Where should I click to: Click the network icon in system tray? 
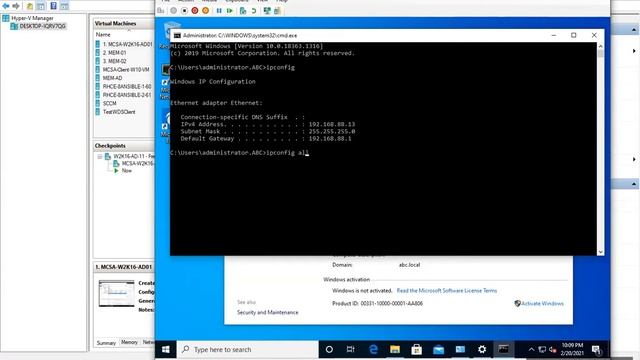tap(542, 349)
